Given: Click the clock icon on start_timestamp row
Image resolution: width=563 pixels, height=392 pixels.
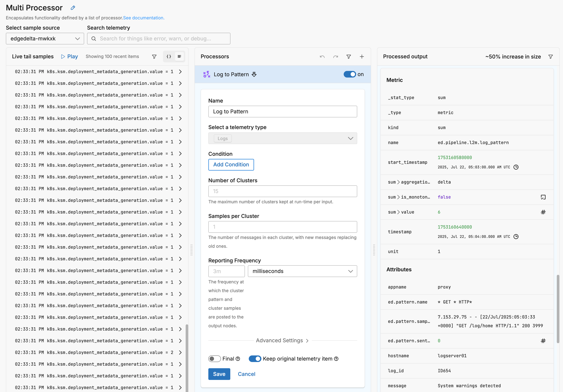Looking at the screenshot, I should point(516,167).
